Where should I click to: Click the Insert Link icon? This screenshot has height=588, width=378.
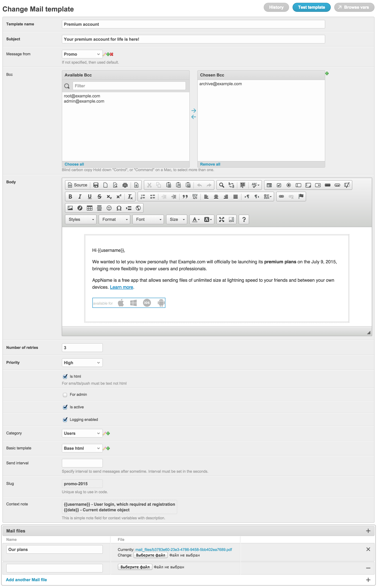tap(281, 197)
